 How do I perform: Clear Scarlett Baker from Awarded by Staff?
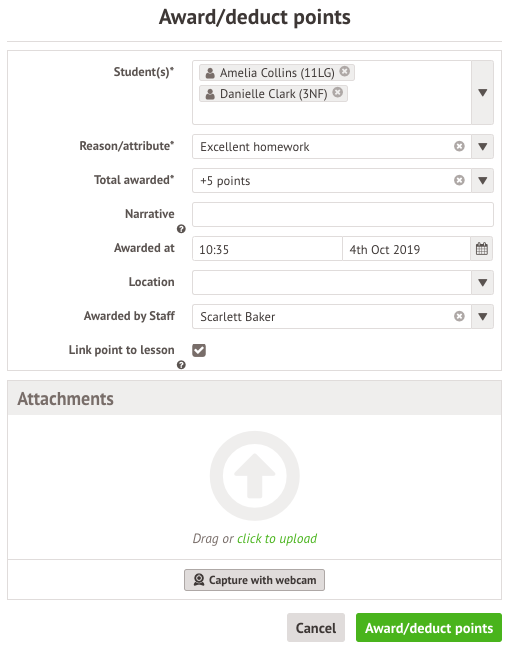[459, 316]
